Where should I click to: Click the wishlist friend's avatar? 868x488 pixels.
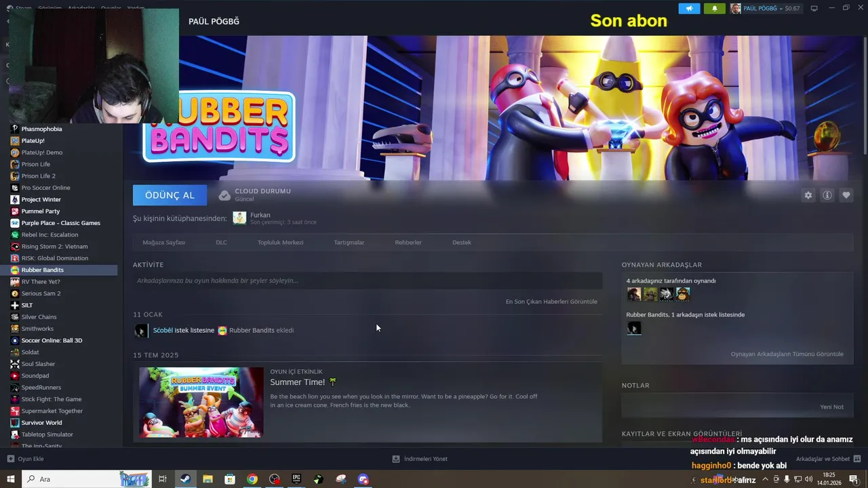tap(634, 328)
